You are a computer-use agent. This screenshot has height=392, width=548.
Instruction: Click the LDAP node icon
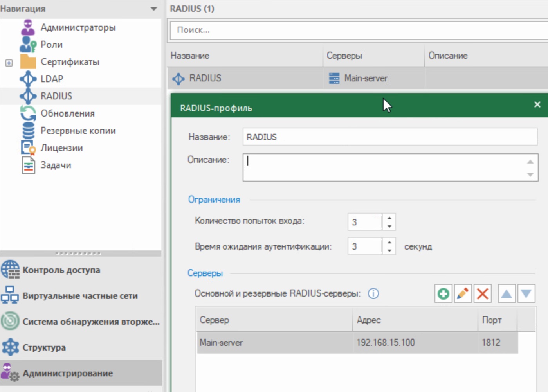pos(28,79)
